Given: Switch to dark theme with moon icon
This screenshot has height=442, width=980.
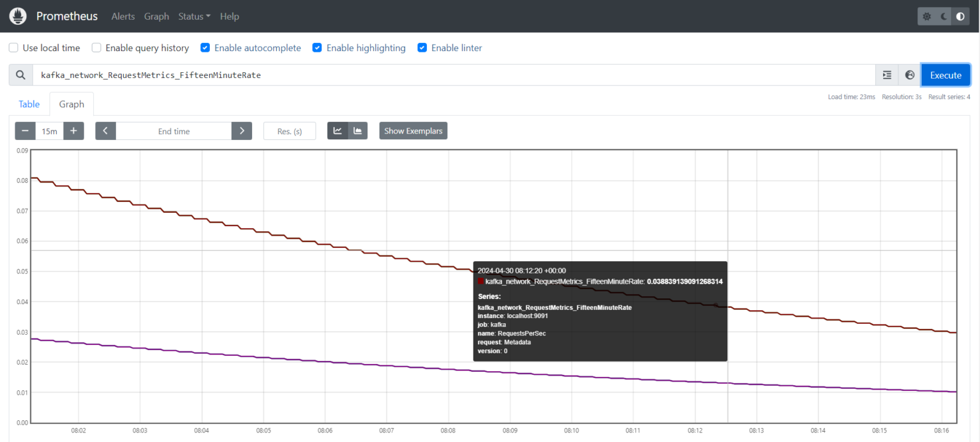Looking at the screenshot, I should point(943,16).
